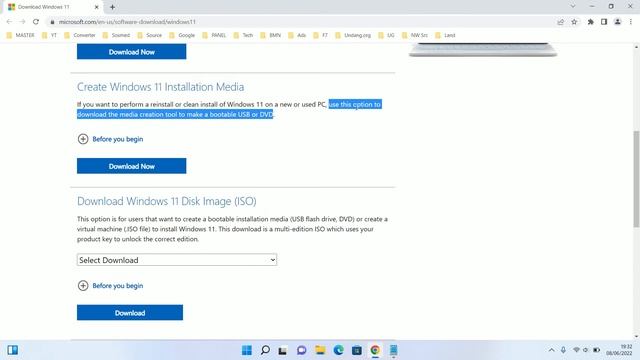Open taskbar Search magnifier

pyautogui.click(x=265, y=350)
